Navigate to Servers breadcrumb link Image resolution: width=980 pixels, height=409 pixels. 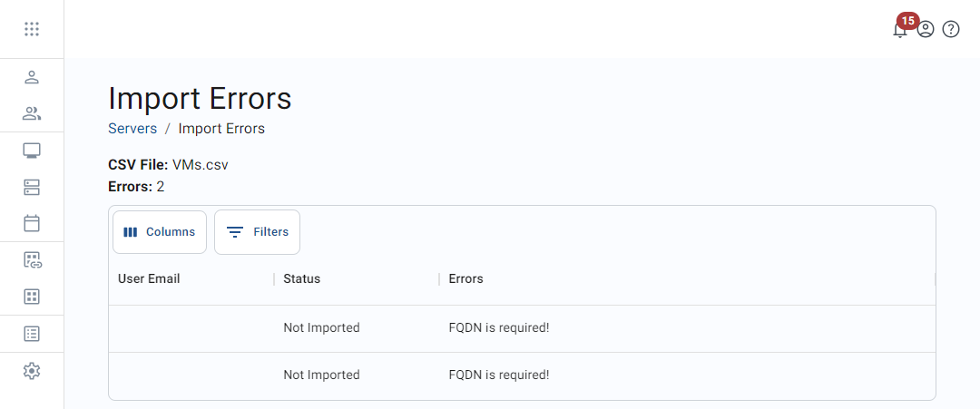pos(132,129)
